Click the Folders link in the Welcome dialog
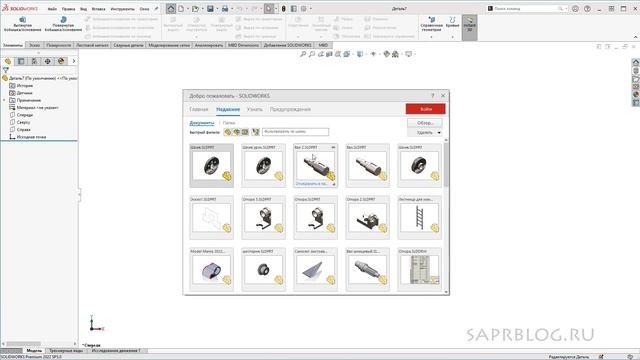640x360 pixels. click(229, 123)
